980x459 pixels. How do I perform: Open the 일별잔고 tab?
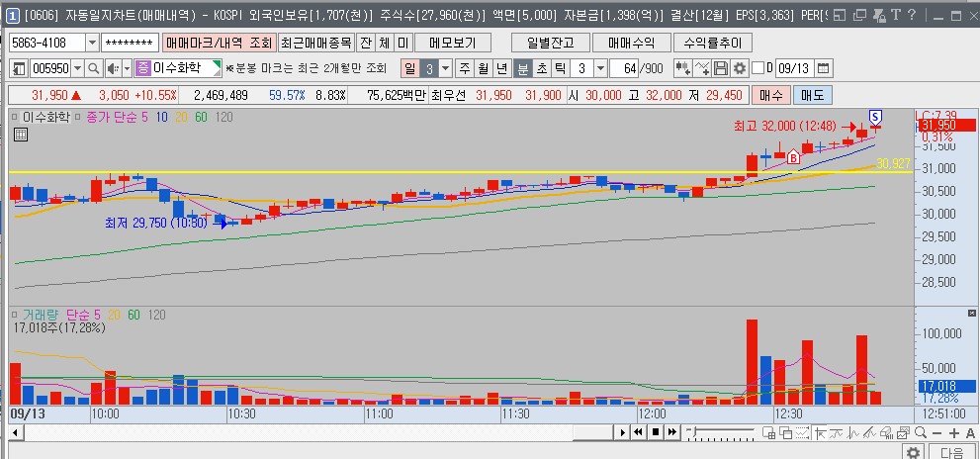point(550,43)
